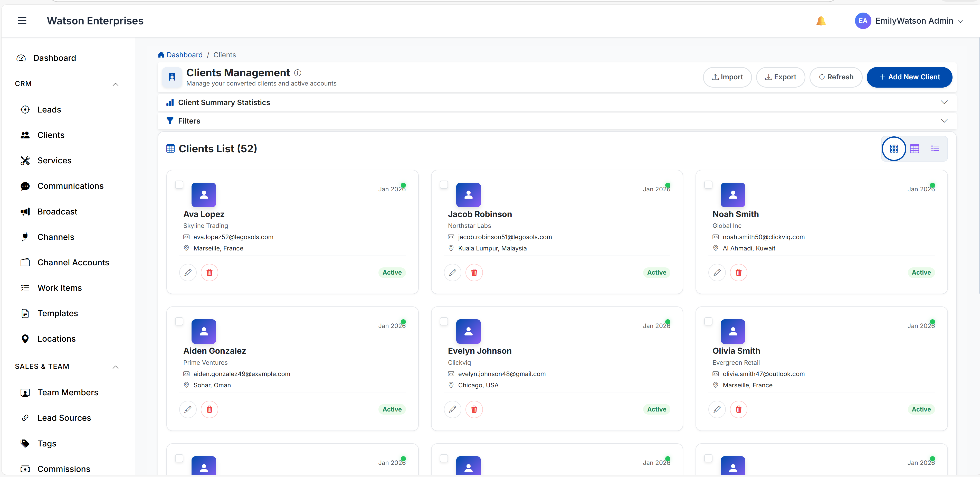Go to Broadcast menu item
This screenshot has height=477, width=980.
pos(57,212)
